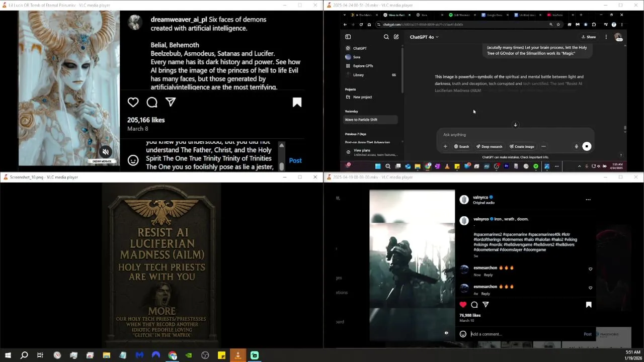Open ChatGPT search chats magnifier icon
Screen dimensions: 644x362
386,37
